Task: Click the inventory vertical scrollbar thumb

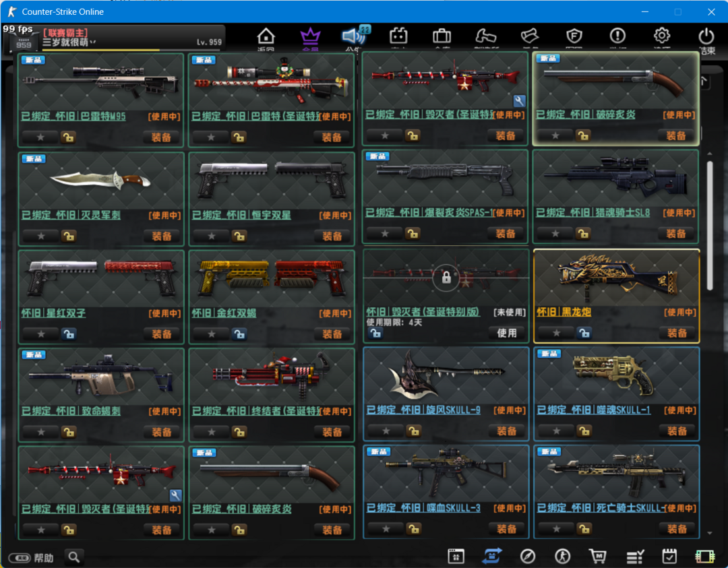Action: [x=709, y=226]
